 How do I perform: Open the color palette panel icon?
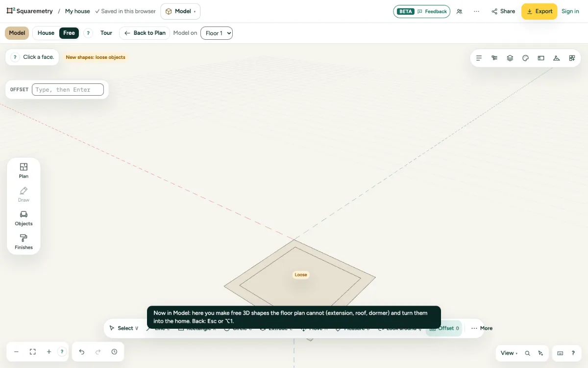526,58
